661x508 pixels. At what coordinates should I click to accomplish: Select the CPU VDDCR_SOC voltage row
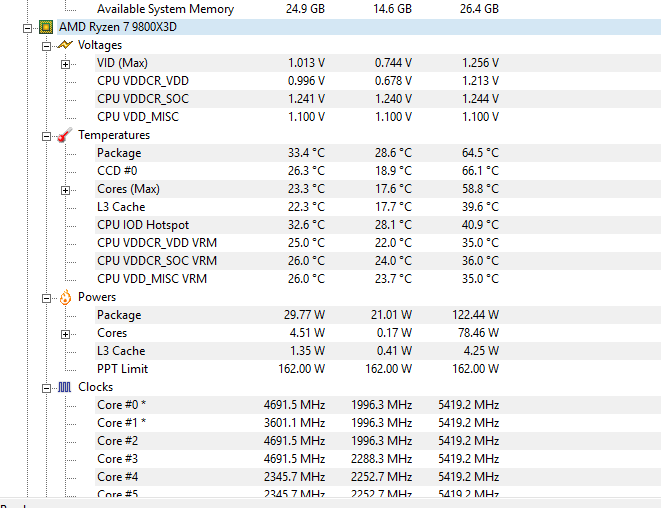pos(378,99)
